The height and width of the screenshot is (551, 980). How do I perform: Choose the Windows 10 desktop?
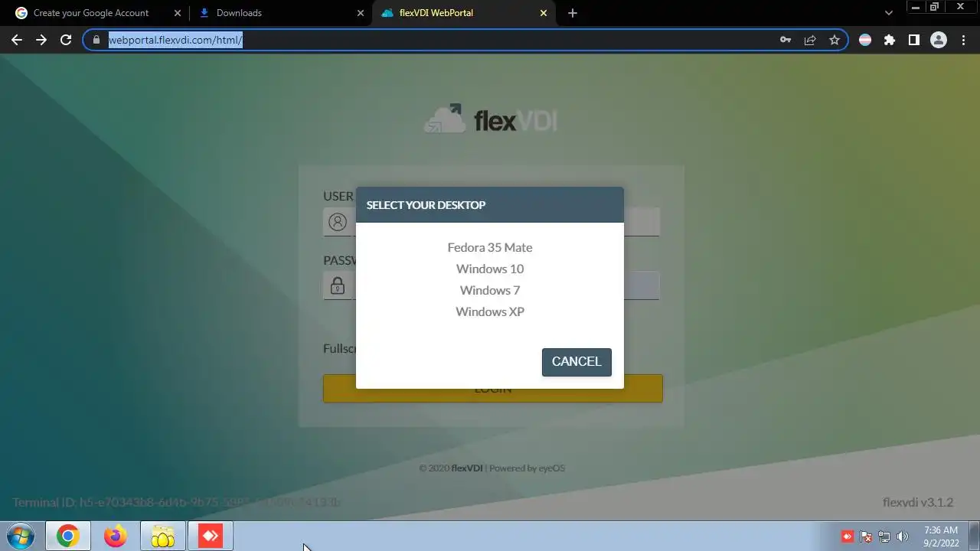click(x=490, y=269)
